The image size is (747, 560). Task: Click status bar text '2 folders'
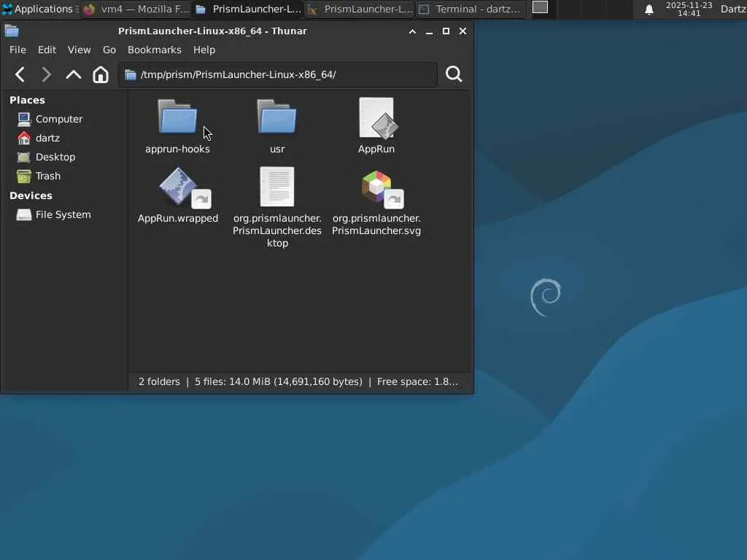coord(159,382)
